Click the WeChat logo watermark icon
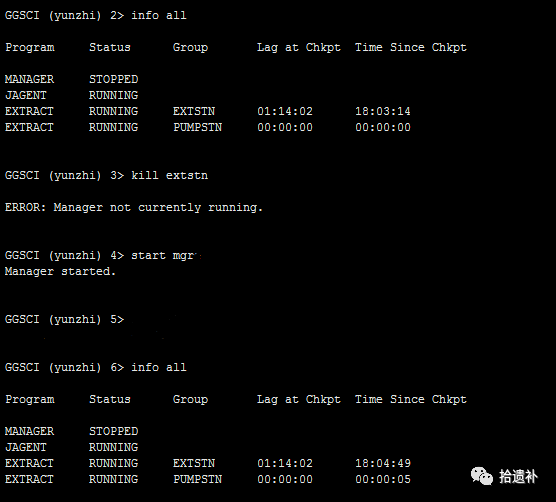This screenshot has width=556, height=502. pyautogui.click(x=482, y=476)
